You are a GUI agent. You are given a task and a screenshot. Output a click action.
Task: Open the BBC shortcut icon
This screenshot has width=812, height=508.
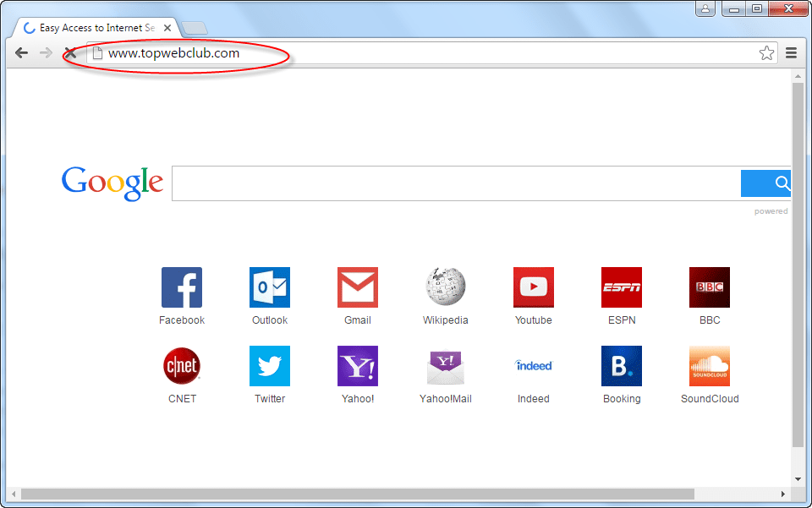tap(710, 287)
